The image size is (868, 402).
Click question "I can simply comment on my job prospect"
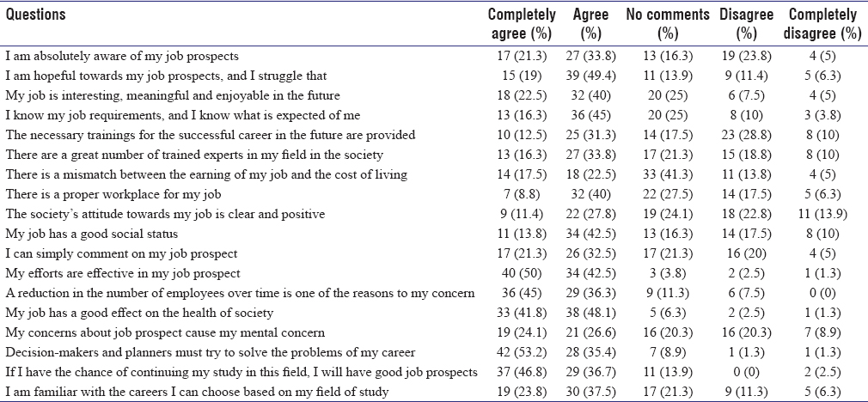(x=120, y=253)
